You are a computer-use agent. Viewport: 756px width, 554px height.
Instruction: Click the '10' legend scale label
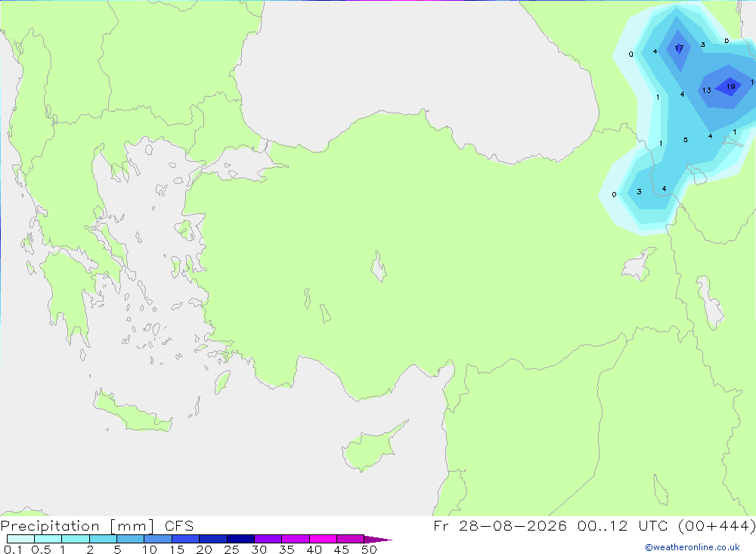click(x=150, y=549)
